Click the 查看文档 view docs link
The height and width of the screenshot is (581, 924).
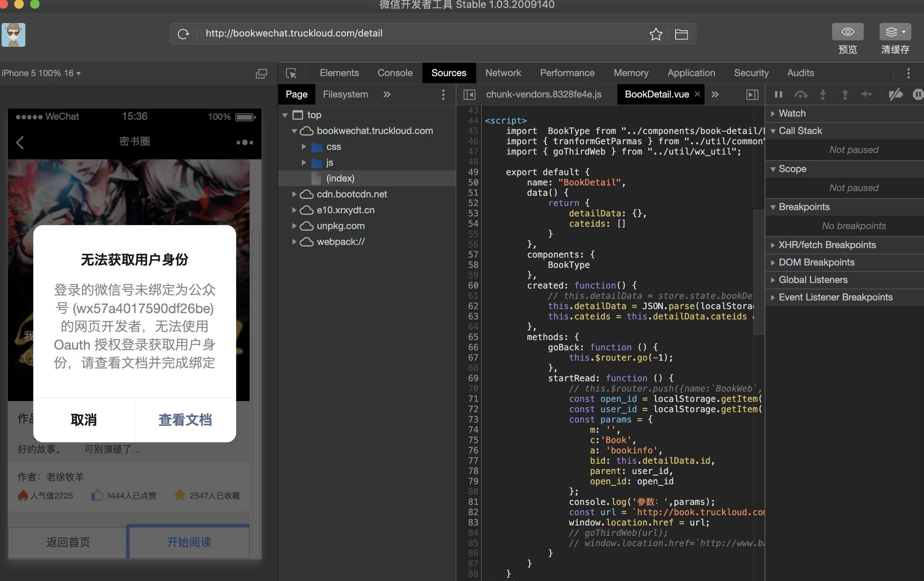click(185, 420)
